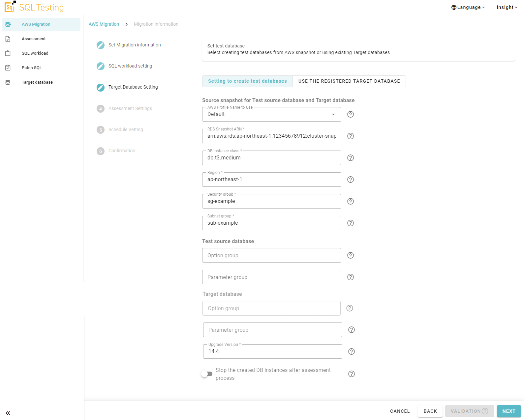
Task: Open help for Target database Option group
Action: pyautogui.click(x=350, y=308)
